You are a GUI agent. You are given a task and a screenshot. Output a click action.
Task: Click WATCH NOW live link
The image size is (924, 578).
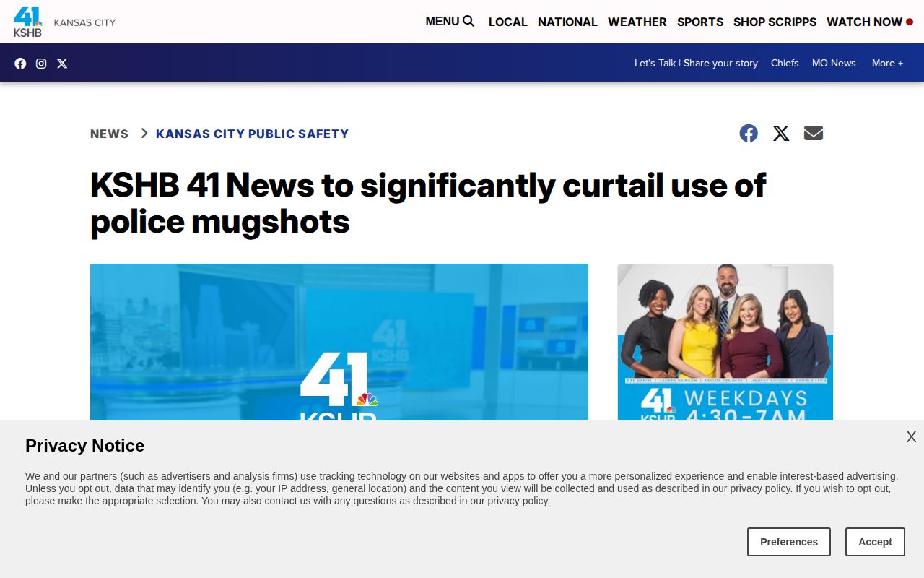pos(870,22)
